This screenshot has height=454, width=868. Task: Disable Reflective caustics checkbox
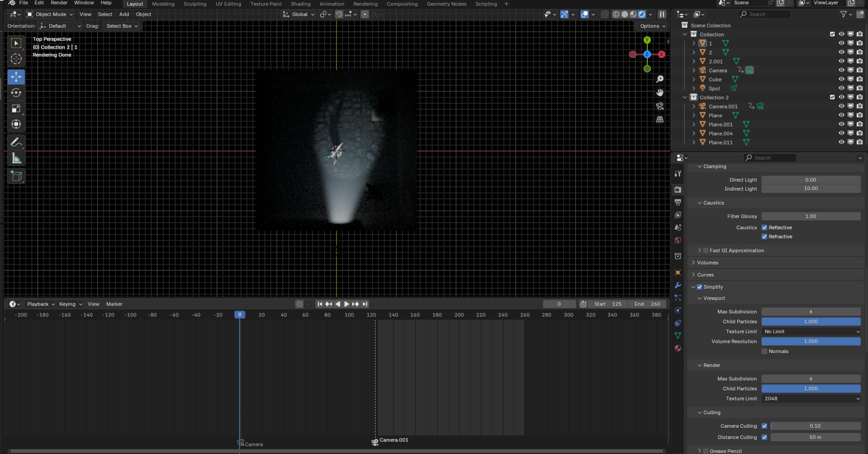764,228
